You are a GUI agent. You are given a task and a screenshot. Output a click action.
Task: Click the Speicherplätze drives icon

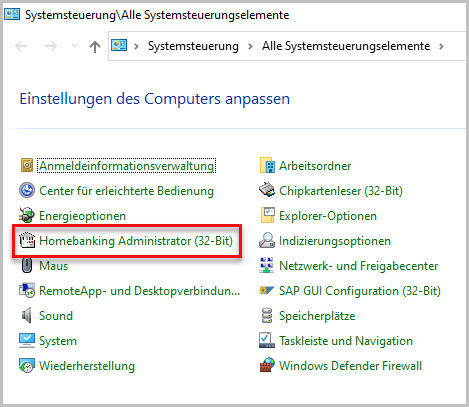pyautogui.click(x=267, y=316)
